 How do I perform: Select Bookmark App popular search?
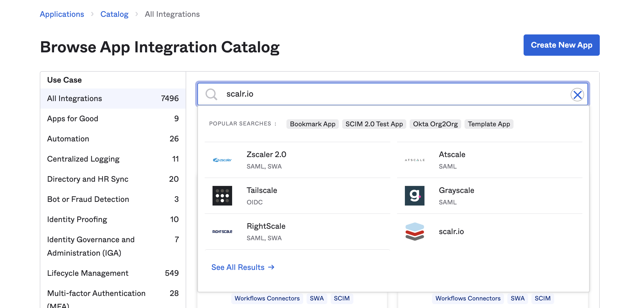point(312,124)
